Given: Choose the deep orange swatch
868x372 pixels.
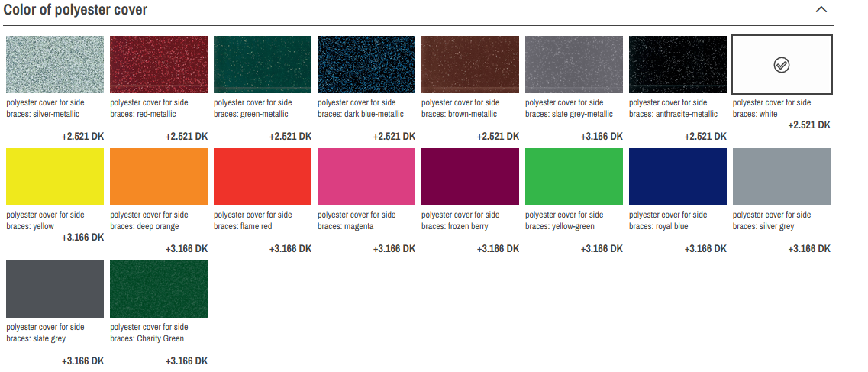Looking at the screenshot, I should pos(159,176).
